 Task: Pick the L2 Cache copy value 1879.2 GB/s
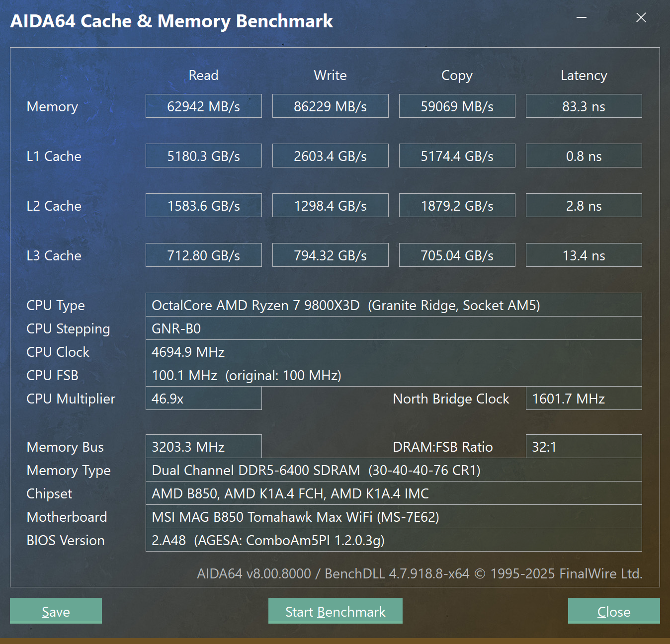pos(457,205)
